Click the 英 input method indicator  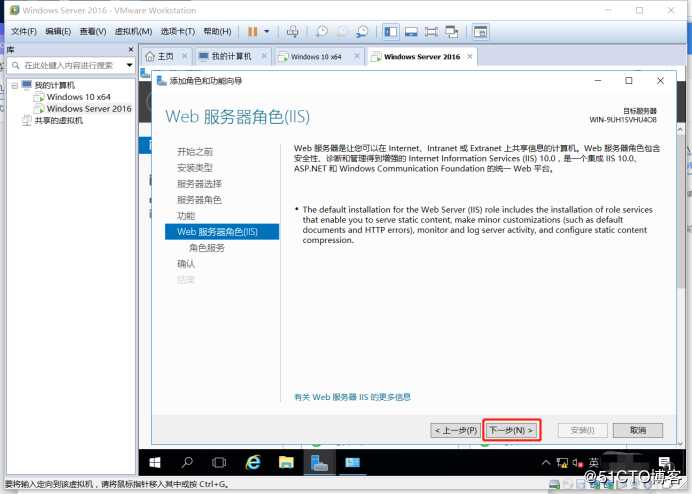[594, 462]
